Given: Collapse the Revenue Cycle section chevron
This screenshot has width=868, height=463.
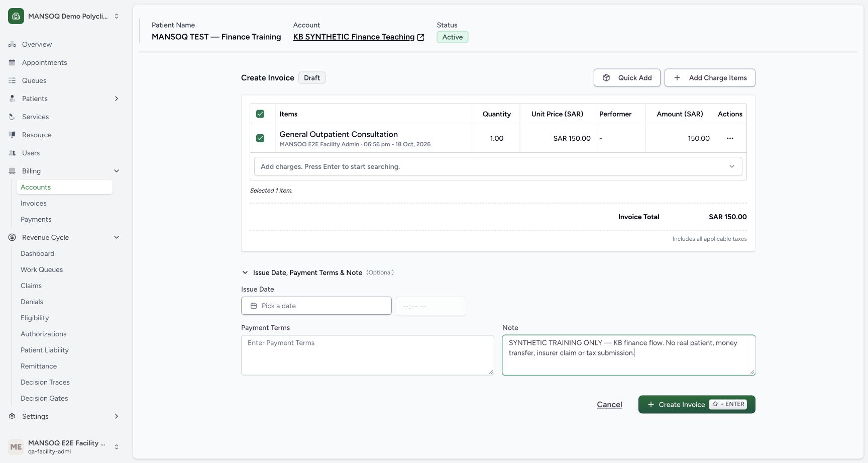Looking at the screenshot, I should [x=117, y=237].
